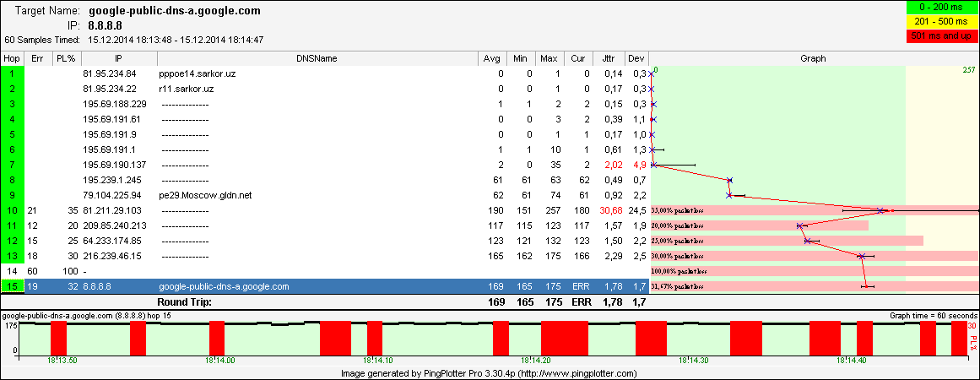The width and height of the screenshot is (980, 380).
Task: Click the target IP 8.8.8.8 header
Action: click(x=105, y=25)
